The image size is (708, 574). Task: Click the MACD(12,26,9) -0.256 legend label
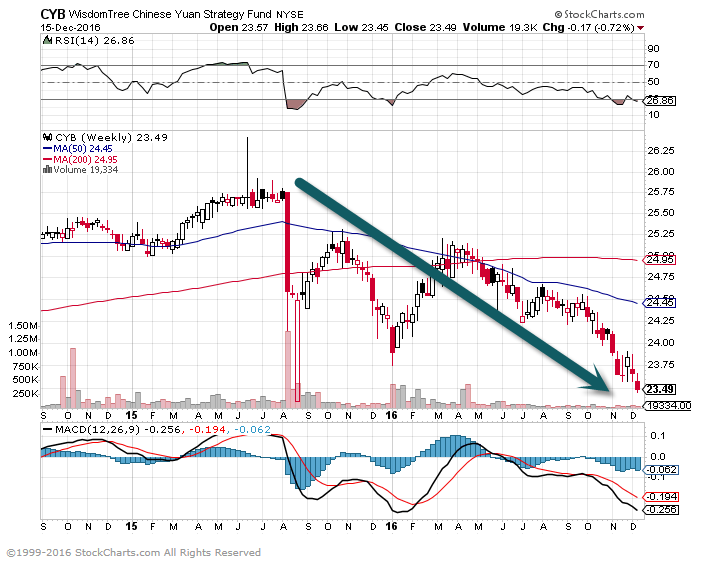point(118,429)
